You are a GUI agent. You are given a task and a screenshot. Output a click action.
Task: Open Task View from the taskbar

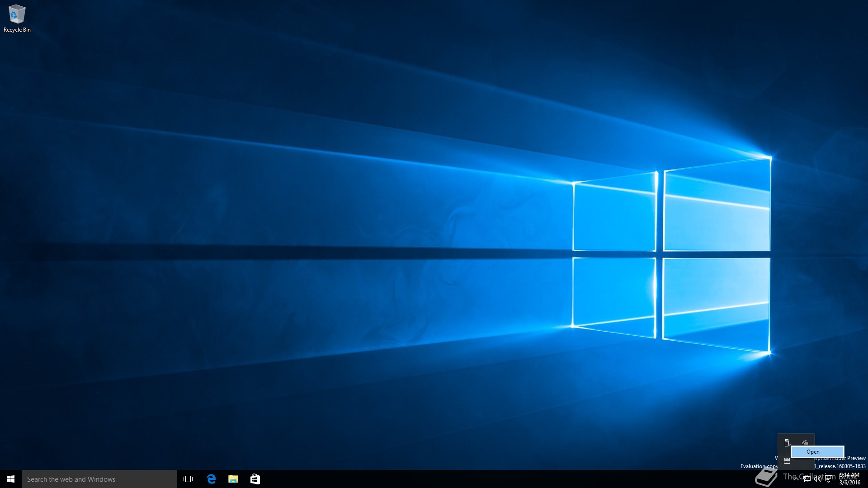click(188, 479)
